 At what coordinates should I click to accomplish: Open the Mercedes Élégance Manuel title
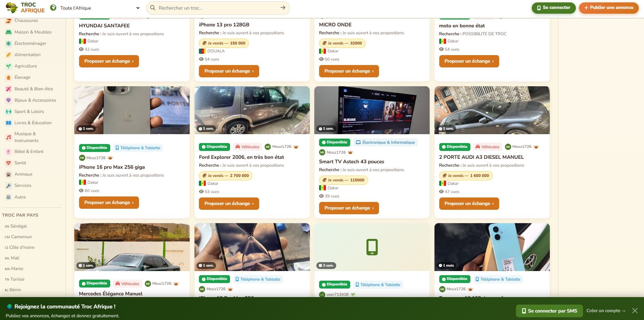(x=111, y=294)
